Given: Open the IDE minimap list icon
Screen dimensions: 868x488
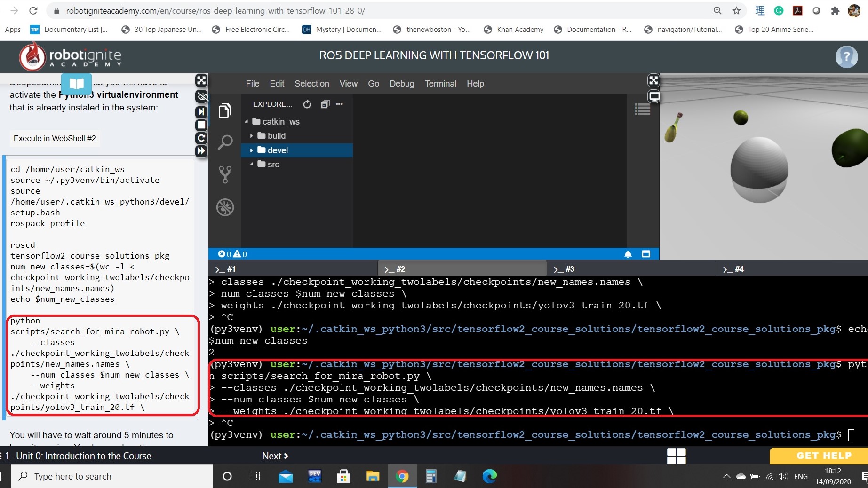Looking at the screenshot, I should (642, 110).
